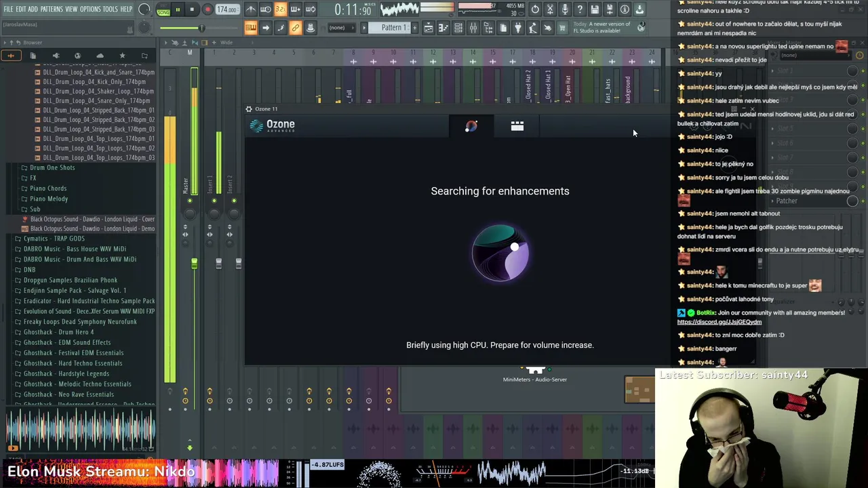Expand Ghosthack - Drum Hero 4 folder
The image size is (868, 488).
coord(58,332)
